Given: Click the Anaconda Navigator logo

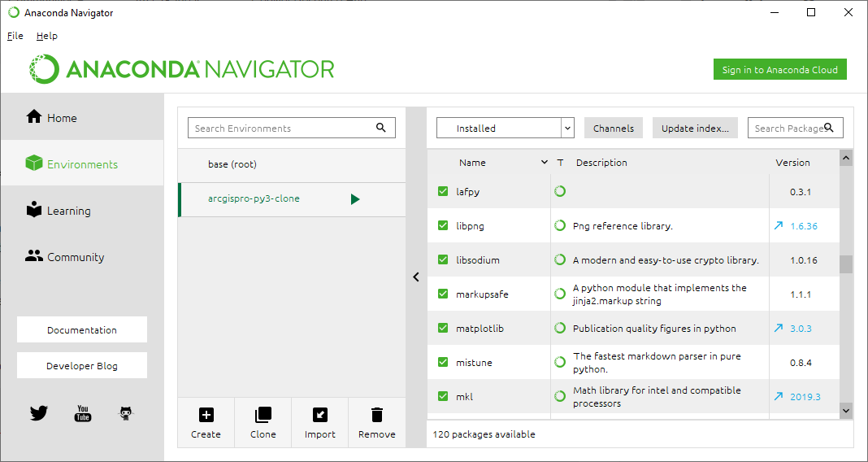Looking at the screenshot, I should tap(181, 69).
